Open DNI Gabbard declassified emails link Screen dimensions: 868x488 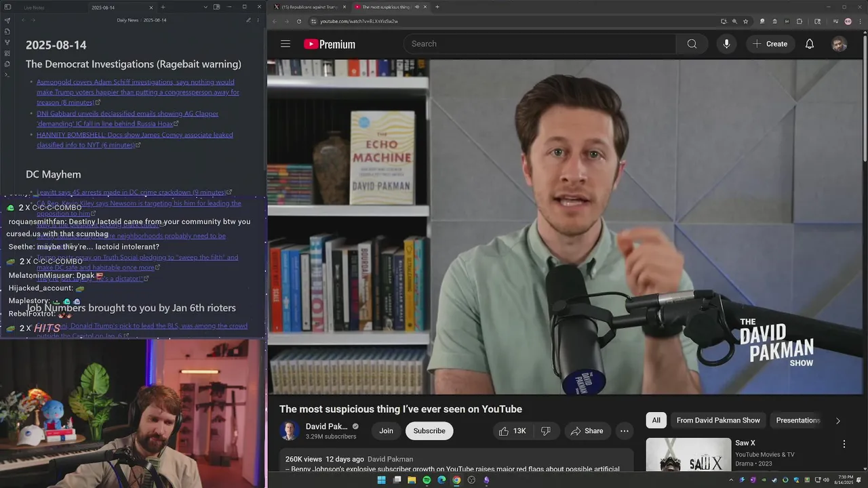coord(127,119)
